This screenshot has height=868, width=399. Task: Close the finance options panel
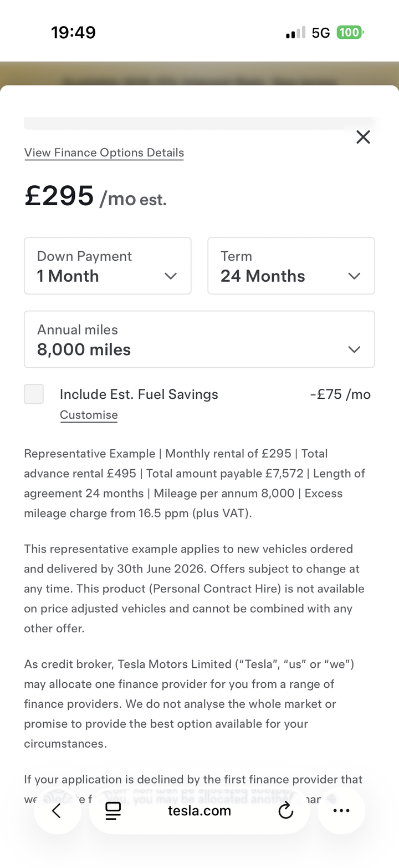(x=363, y=137)
